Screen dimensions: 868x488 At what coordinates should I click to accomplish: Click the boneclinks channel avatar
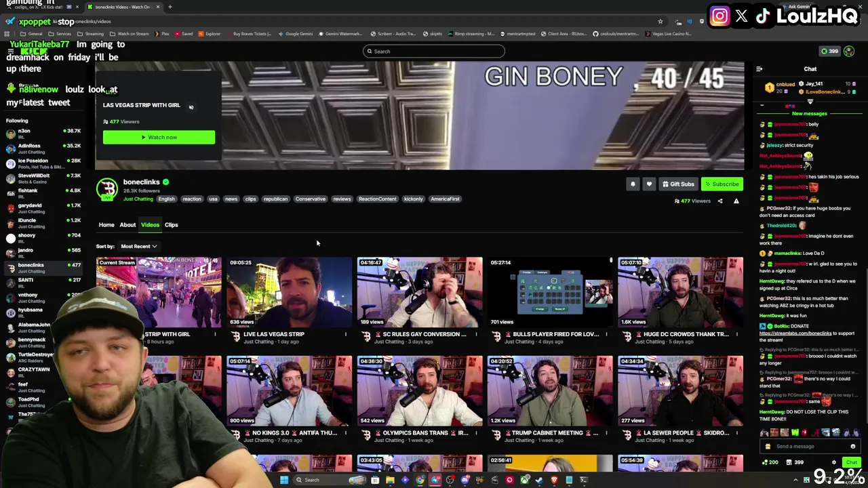click(107, 189)
